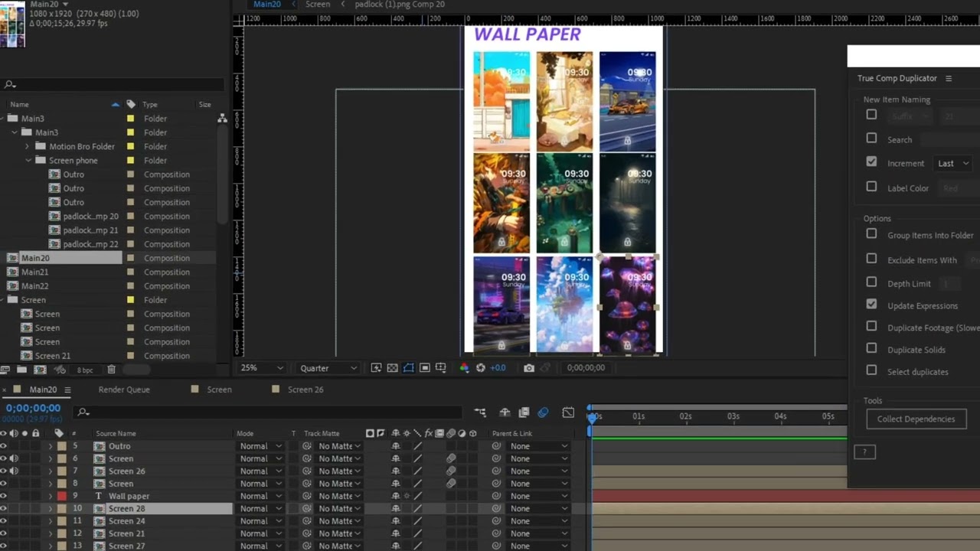Image resolution: width=980 pixels, height=551 pixels.
Task: Hide the Wall paper layer
Action: click(x=4, y=496)
